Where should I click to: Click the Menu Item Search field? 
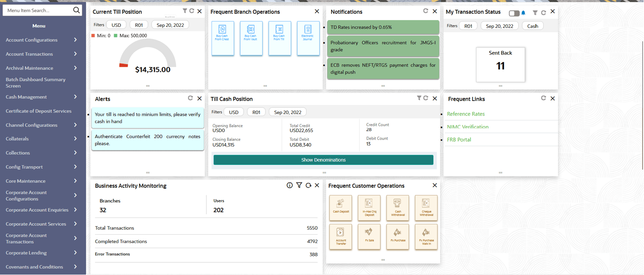[x=38, y=10]
